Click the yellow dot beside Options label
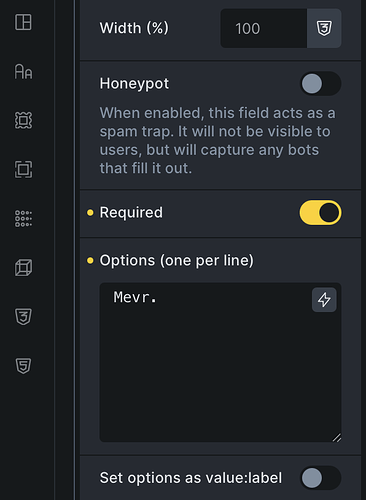366x500 pixels. [x=90, y=260]
